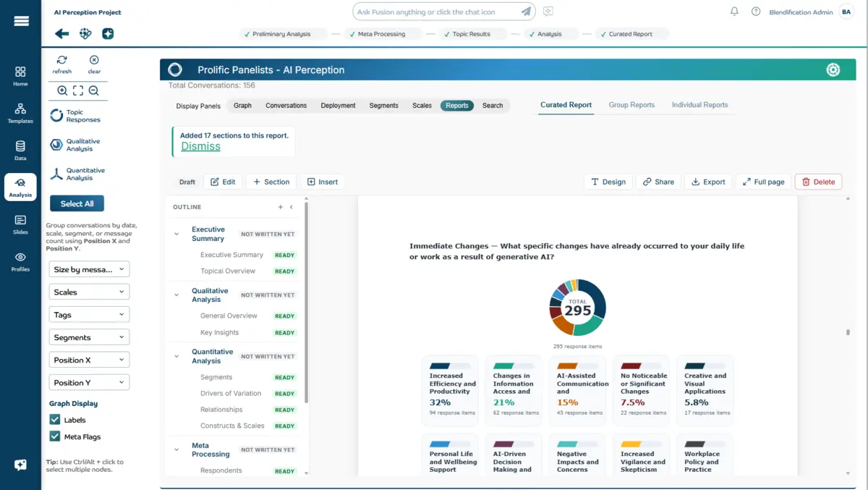This screenshot has height=490, width=868.
Task: Zoom in on the graph
Action: point(62,90)
